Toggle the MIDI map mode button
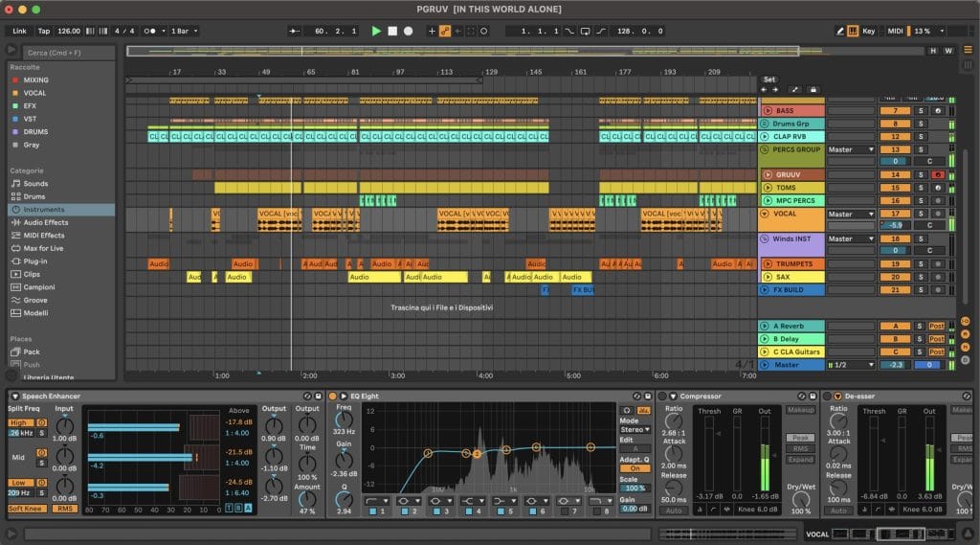Image resolution: width=980 pixels, height=545 pixels. pyautogui.click(x=895, y=31)
